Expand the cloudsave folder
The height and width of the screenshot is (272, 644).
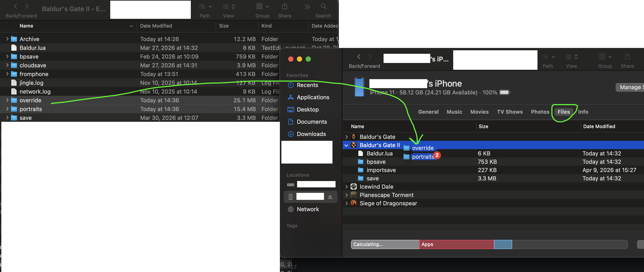pyautogui.click(x=7, y=65)
